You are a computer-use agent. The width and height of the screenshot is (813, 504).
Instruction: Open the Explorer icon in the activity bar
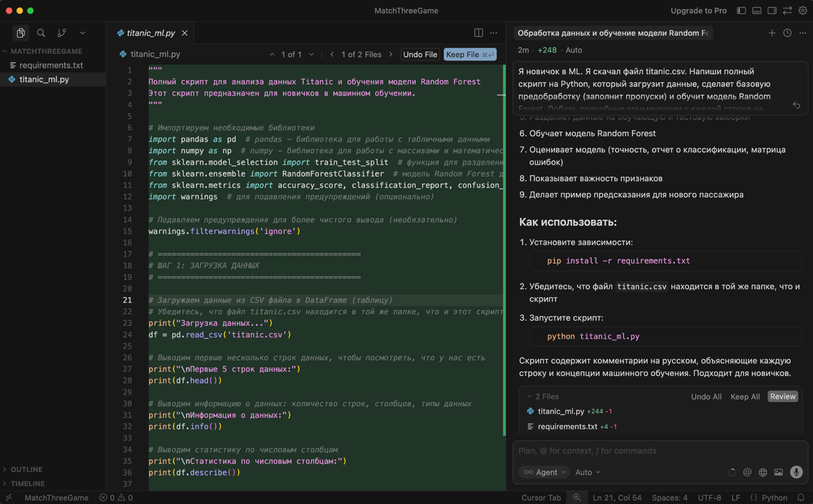point(21,33)
